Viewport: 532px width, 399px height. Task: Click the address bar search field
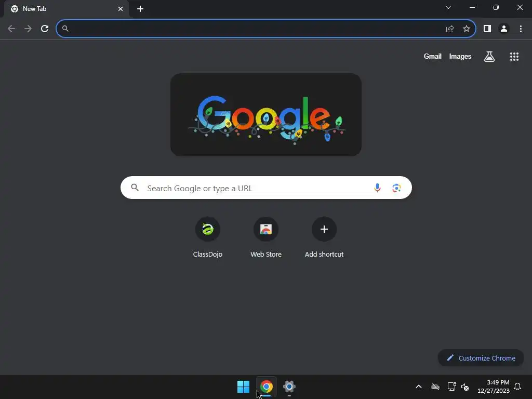(265, 29)
